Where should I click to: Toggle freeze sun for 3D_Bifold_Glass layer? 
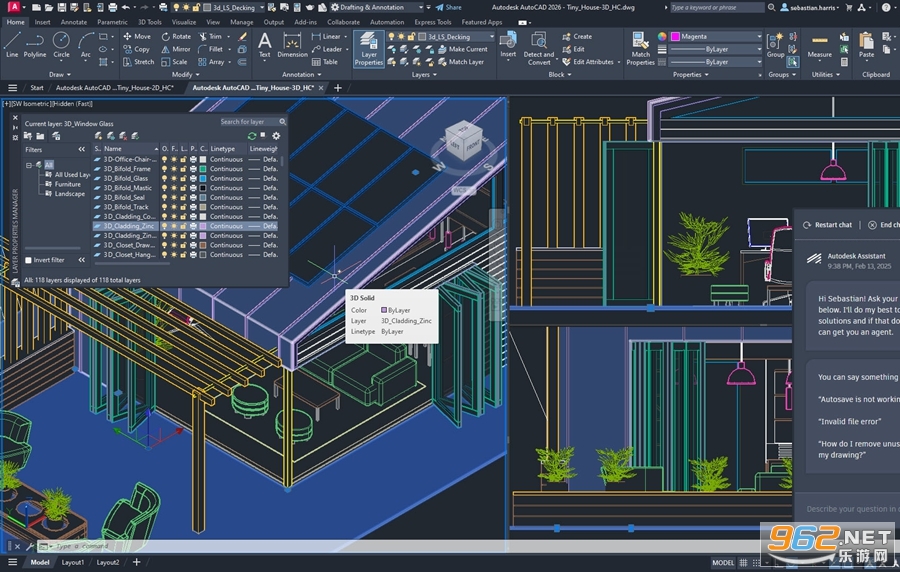[174, 178]
